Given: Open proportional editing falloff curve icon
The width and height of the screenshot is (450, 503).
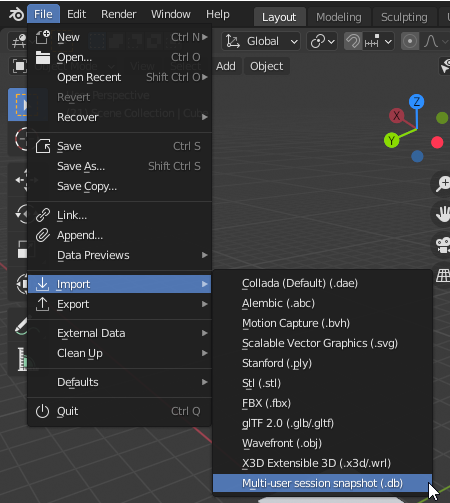Looking at the screenshot, I should coord(431,41).
